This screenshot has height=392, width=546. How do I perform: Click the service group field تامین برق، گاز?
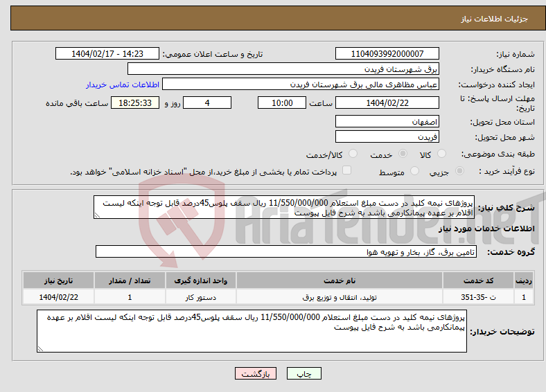click(x=286, y=251)
